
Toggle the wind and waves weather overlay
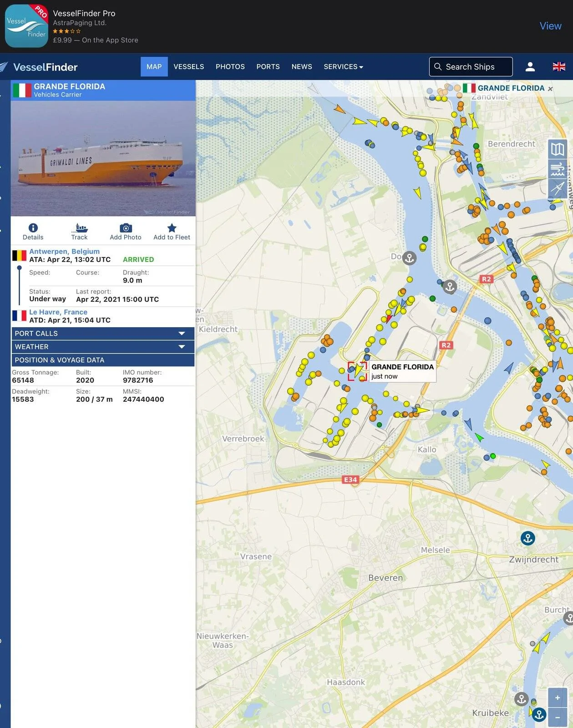pos(558,169)
